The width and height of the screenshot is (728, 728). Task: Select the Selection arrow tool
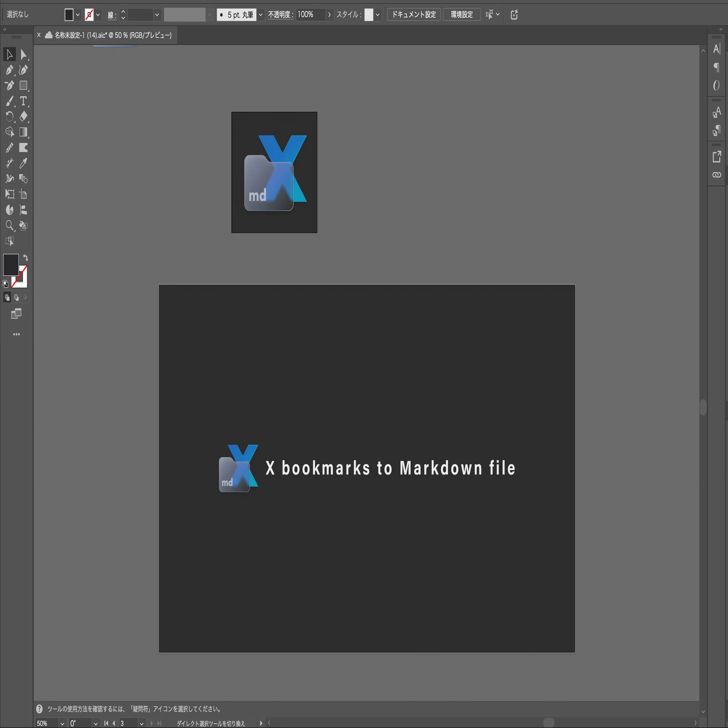[9, 54]
